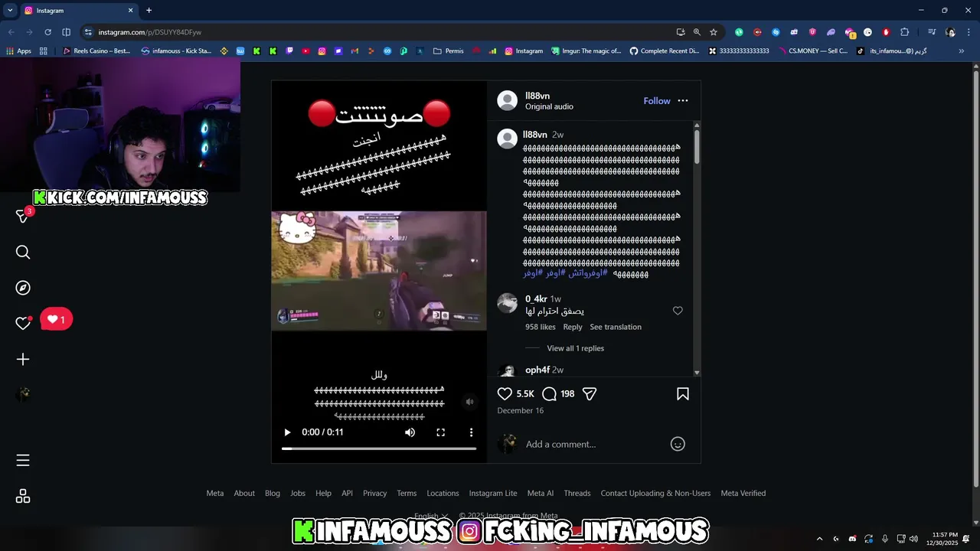Open Instagram Lite footer link

pyautogui.click(x=493, y=494)
